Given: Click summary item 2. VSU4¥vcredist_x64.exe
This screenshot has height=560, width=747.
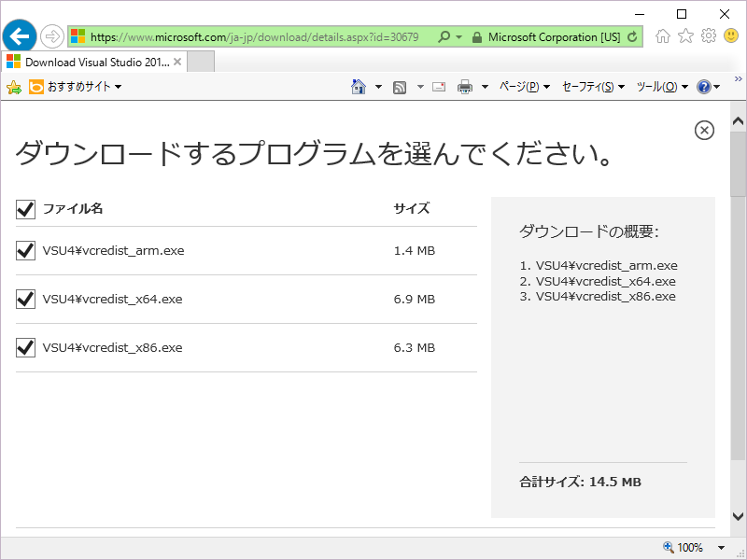Looking at the screenshot, I should [x=598, y=281].
